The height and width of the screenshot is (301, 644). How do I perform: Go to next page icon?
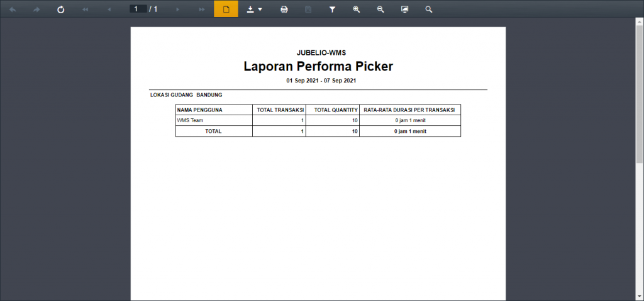pyautogui.click(x=177, y=9)
